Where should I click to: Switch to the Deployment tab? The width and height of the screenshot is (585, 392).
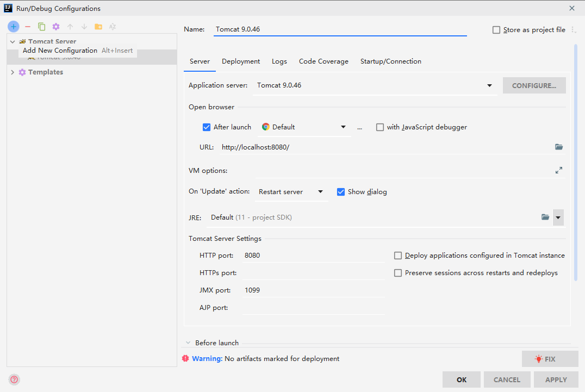tap(241, 61)
